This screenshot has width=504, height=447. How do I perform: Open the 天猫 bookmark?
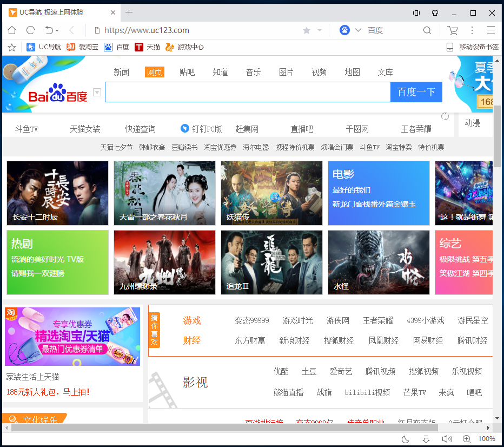coord(147,47)
